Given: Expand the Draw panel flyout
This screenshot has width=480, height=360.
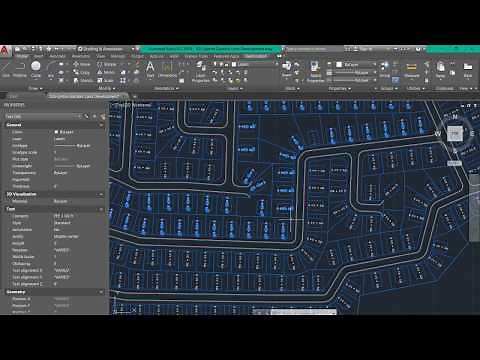Looking at the screenshot, I should point(35,88).
